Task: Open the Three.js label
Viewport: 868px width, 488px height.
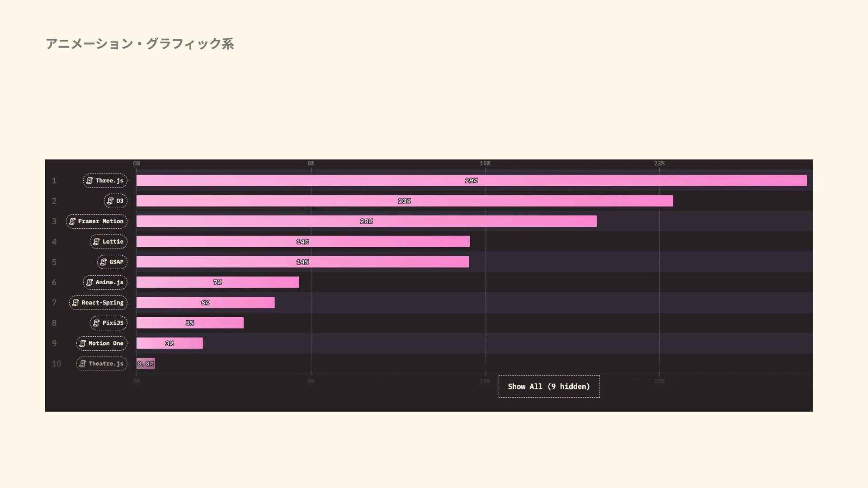Action: coord(105,181)
